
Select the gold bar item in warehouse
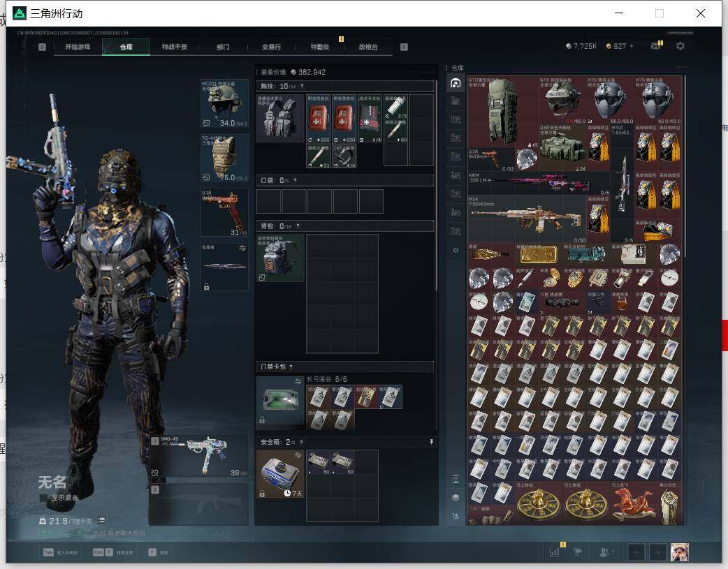point(539,255)
